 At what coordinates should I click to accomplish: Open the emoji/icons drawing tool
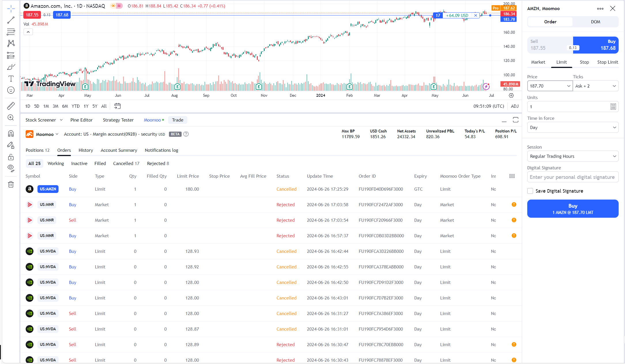[x=11, y=90]
